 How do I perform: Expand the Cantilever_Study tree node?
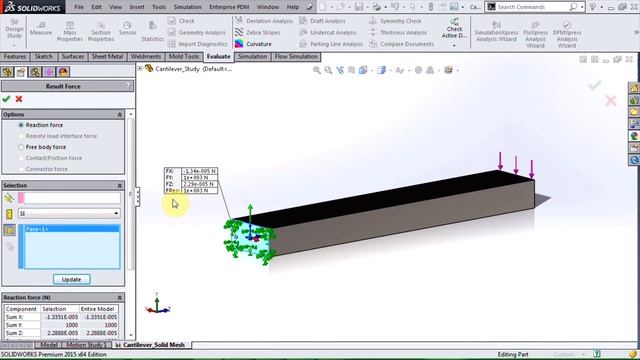[x=140, y=69]
